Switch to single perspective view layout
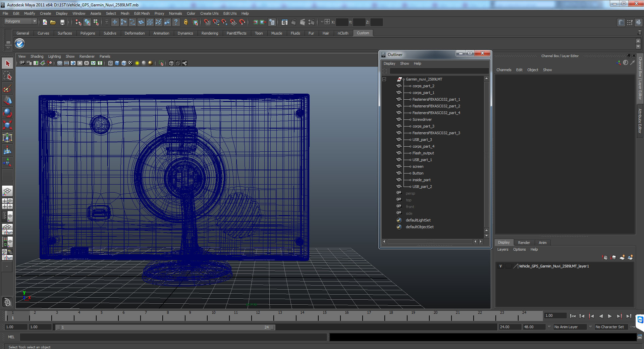 point(7,191)
